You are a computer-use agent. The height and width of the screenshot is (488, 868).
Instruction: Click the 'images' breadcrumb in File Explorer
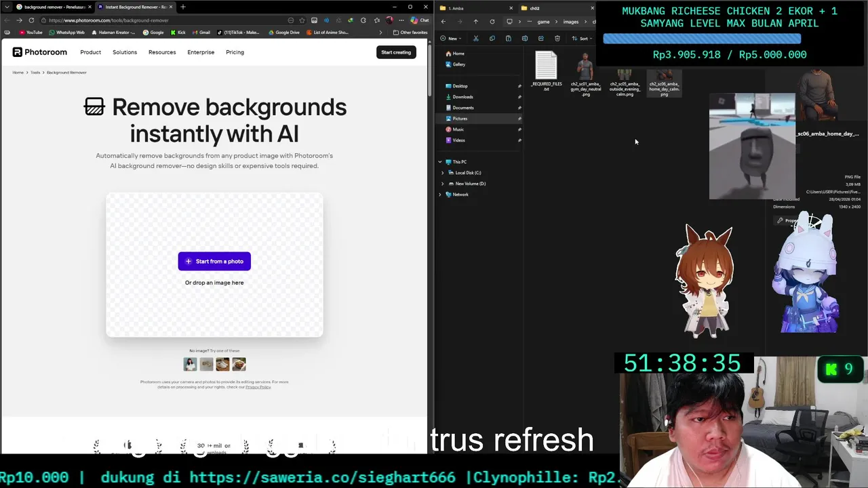tap(571, 22)
